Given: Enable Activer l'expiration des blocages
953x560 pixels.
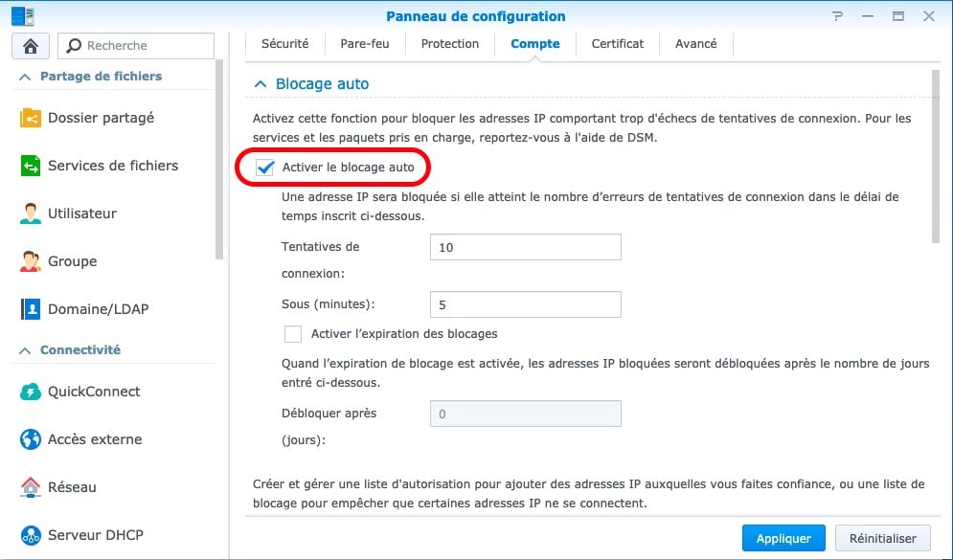Looking at the screenshot, I should (293, 334).
